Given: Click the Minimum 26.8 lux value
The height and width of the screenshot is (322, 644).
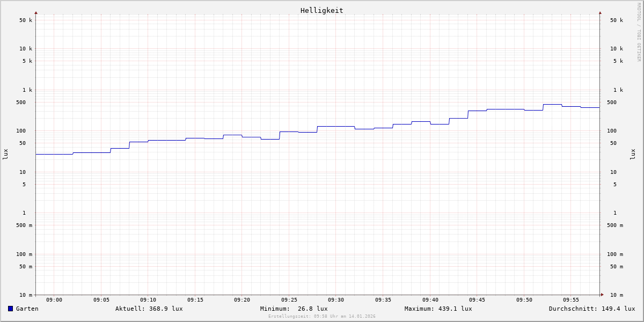Looking at the screenshot, I should point(294,309).
